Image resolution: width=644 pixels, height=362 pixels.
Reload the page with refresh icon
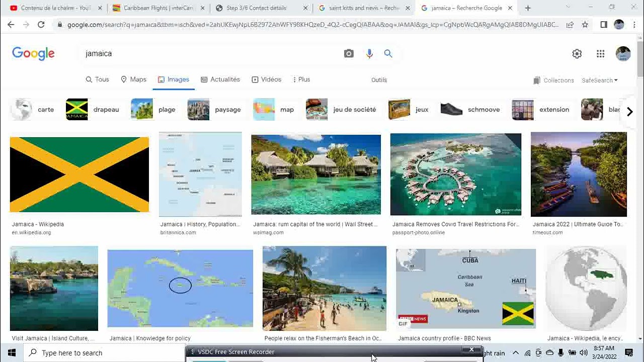pos(41,24)
